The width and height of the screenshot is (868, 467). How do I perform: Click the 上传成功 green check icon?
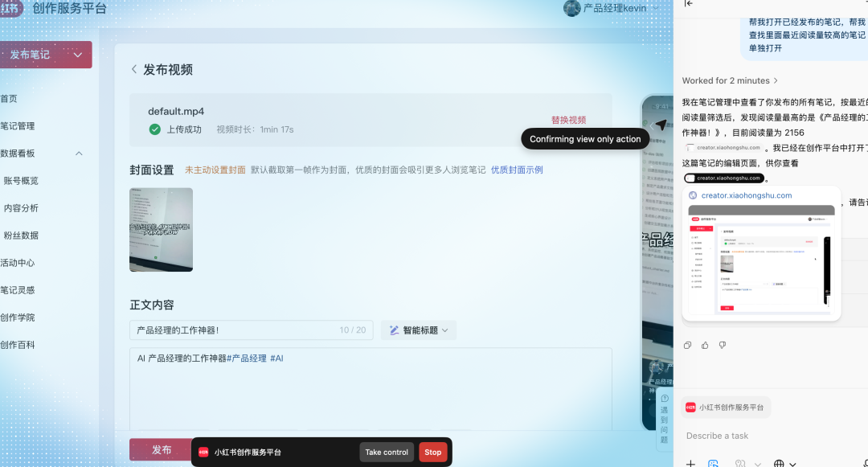point(155,129)
